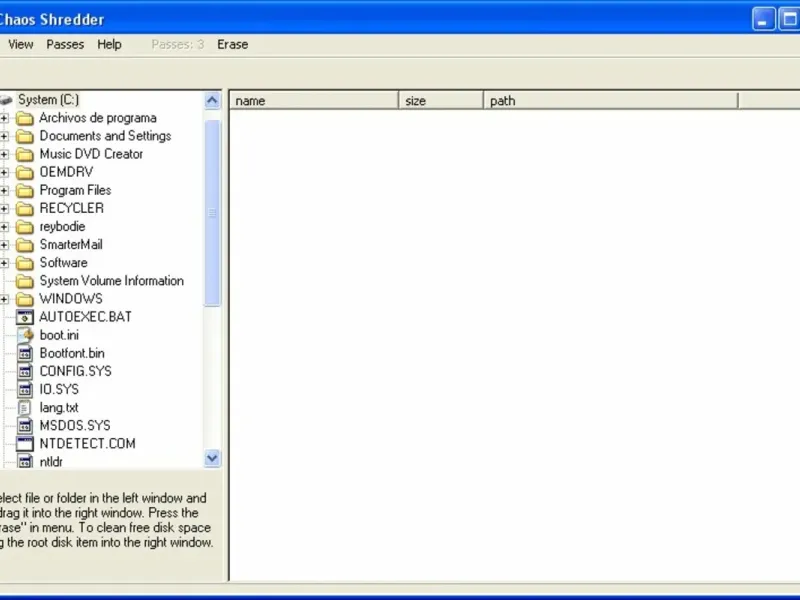Viewport: 800px width, 600px height.
Task: Select the System (C:) root label
Action: tap(48, 99)
